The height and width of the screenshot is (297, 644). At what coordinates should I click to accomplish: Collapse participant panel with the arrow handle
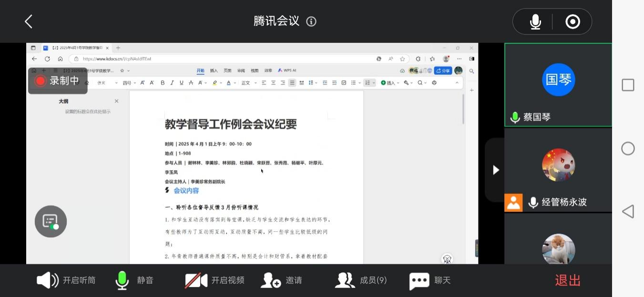tap(495, 170)
